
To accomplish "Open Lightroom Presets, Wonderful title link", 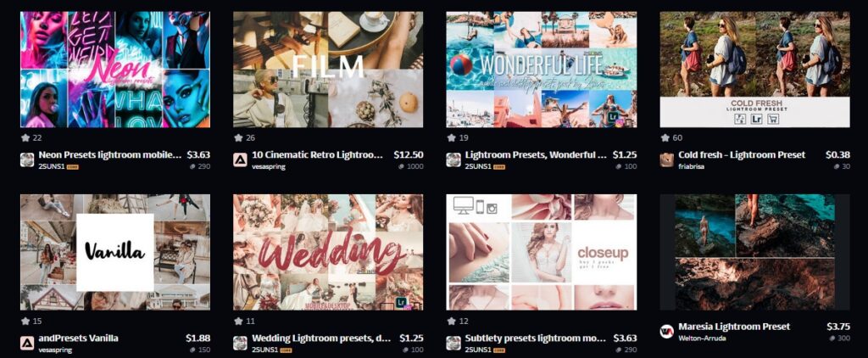I will (536, 155).
